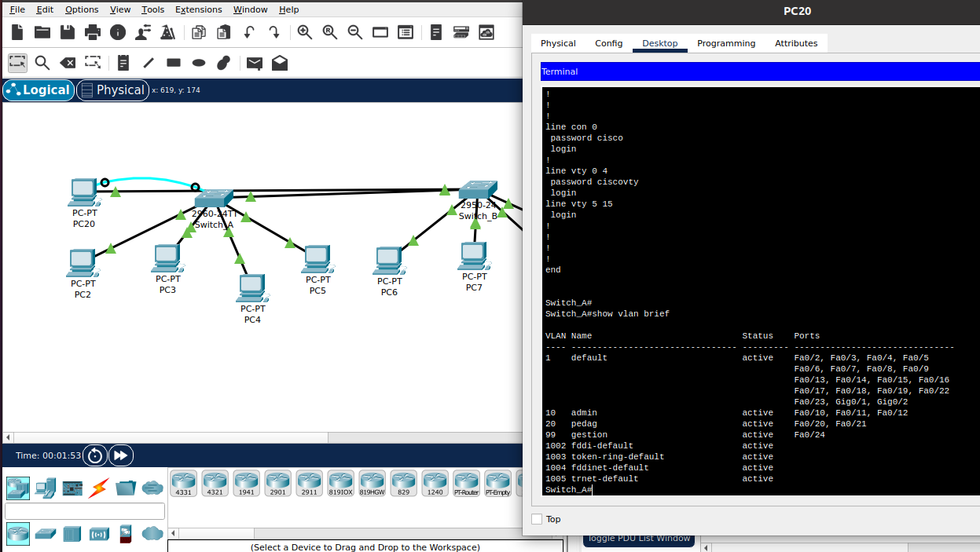
Task: Print using the printer icon
Action: [93, 32]
